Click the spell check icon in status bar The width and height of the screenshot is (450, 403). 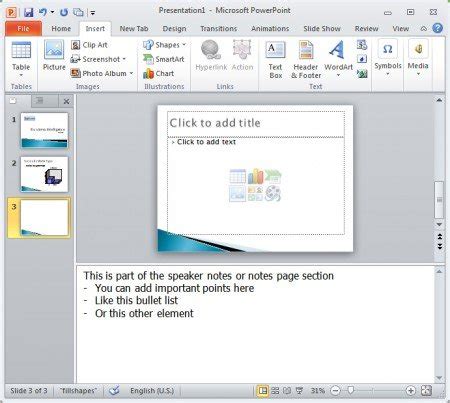114,390
